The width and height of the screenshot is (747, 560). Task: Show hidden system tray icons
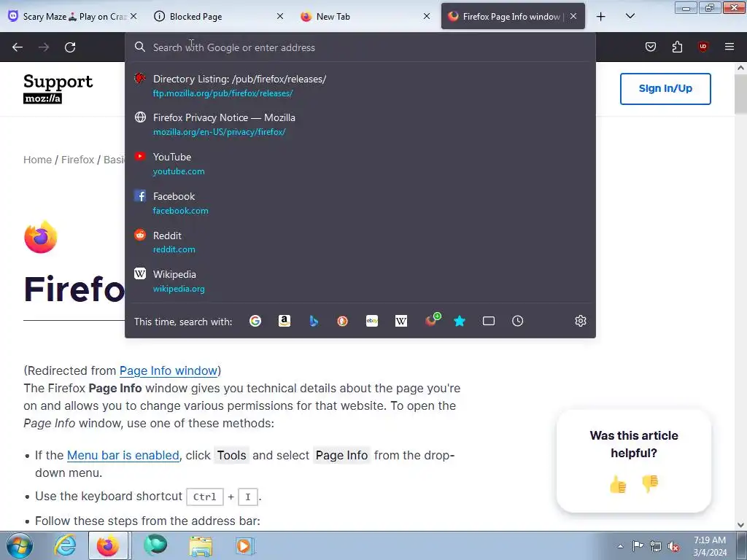pos(620,546)
